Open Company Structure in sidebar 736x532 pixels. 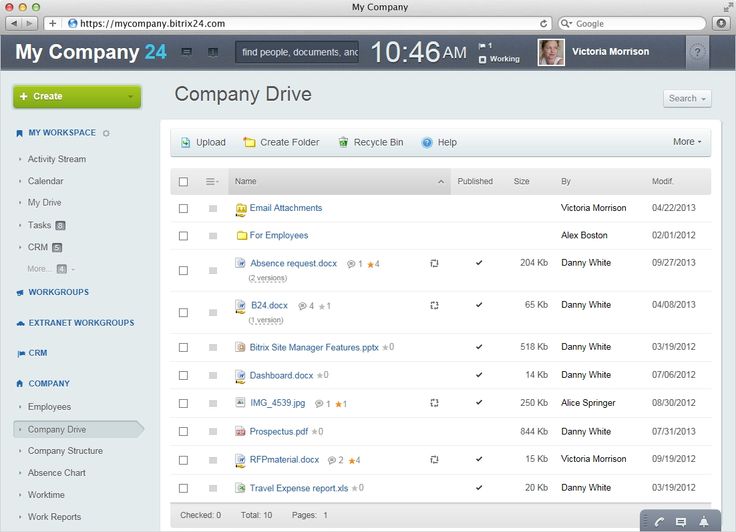click(x=65, y=451)
